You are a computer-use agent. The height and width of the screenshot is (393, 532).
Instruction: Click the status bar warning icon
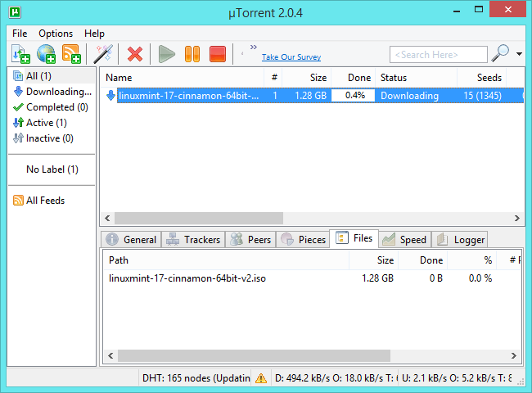point(260,378)
